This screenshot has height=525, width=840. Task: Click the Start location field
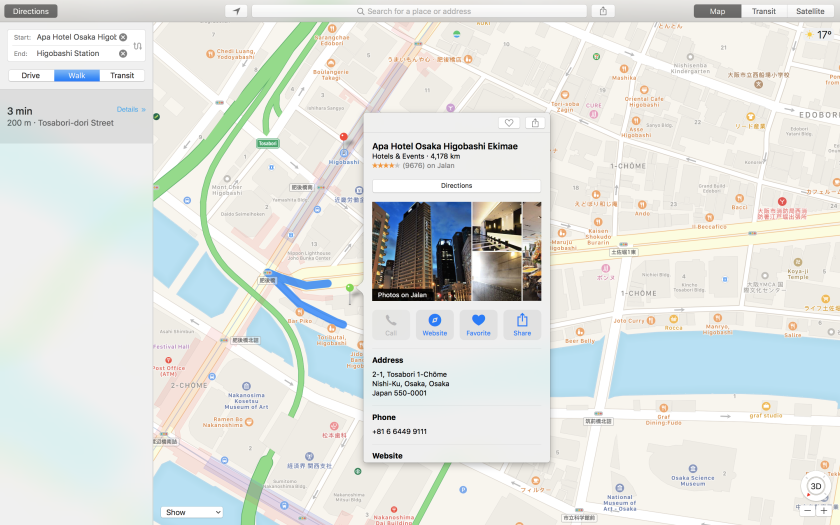76,37
